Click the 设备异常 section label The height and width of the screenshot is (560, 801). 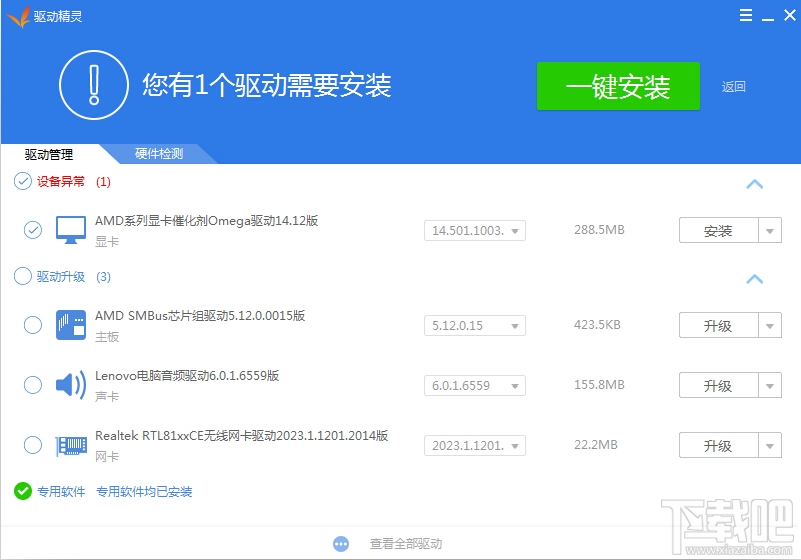click(x=61, y=181)
